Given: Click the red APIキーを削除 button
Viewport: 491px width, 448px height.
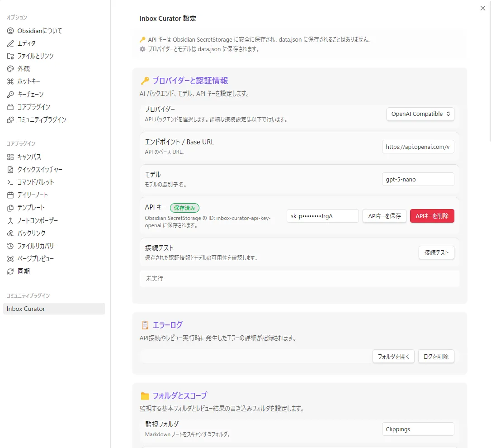Looking at the screenshot, I should coord(432,216).
